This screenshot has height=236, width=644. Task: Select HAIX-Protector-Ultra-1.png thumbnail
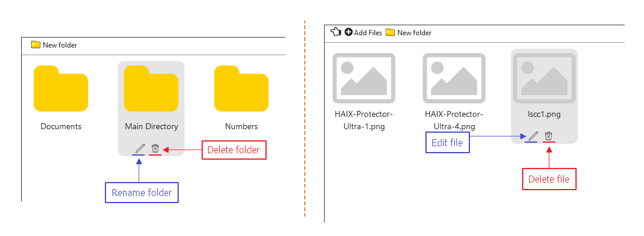click(364, 78)
